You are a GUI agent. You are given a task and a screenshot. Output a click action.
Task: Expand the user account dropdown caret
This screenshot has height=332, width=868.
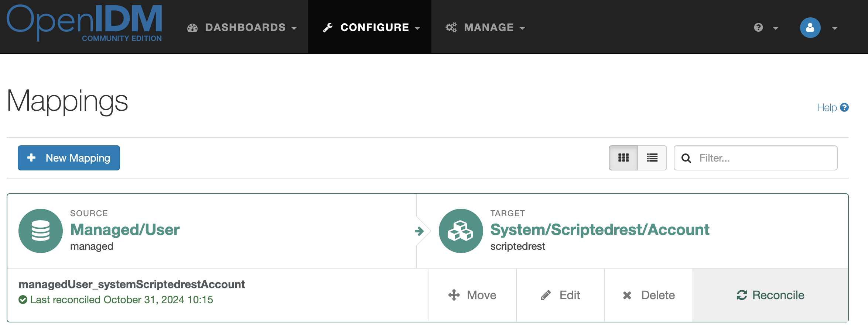pyautogui.click(x=835, y=28)
